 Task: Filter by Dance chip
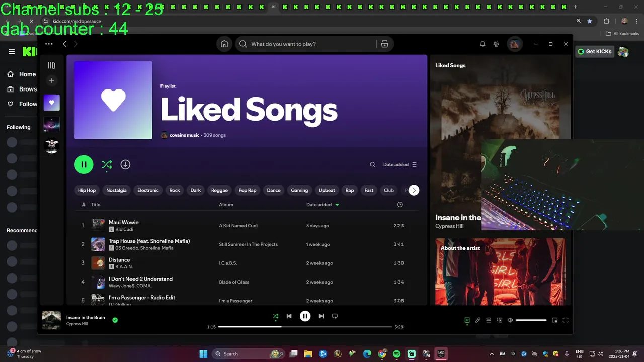coord(274,190)
